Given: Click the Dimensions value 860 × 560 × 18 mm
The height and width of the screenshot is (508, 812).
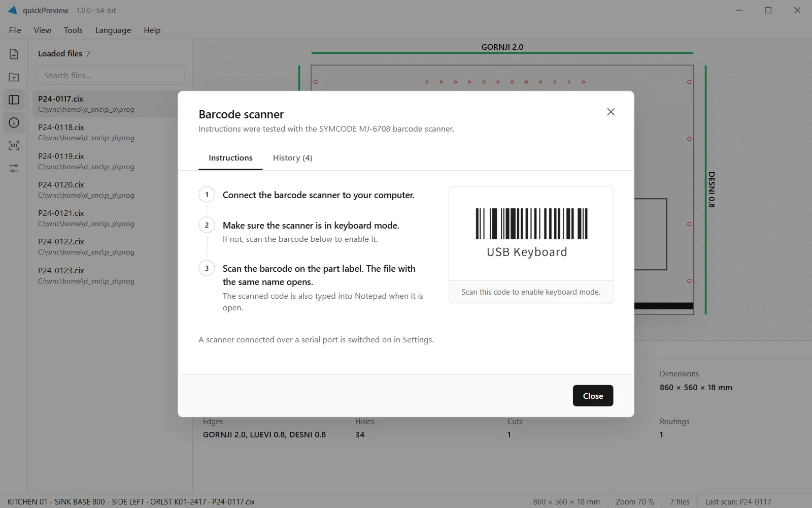Looking at the screenshot, I should pos(696,387).
